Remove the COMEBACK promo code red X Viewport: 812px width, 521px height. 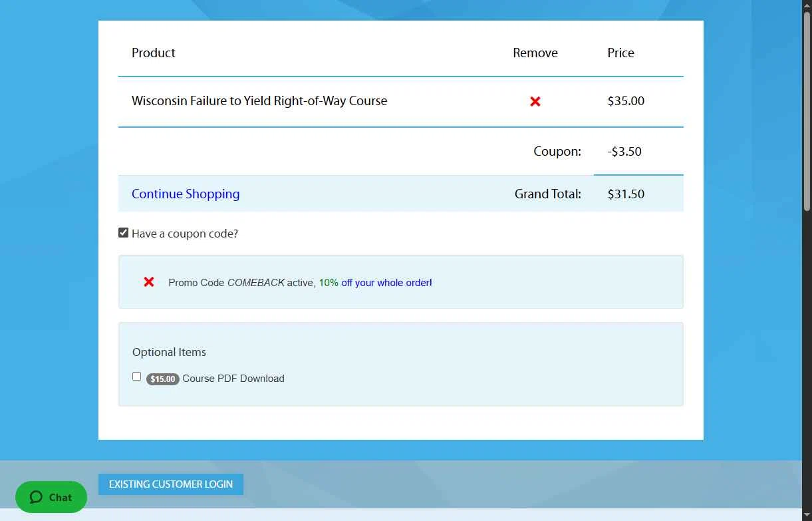tap(149, 282)
